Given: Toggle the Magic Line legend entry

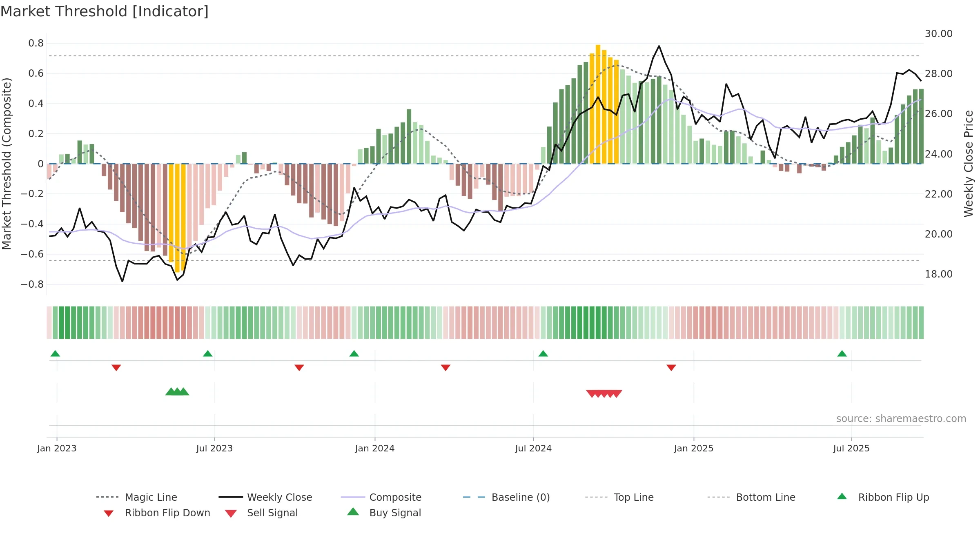Looking at the screenshot, I should 136,497.
